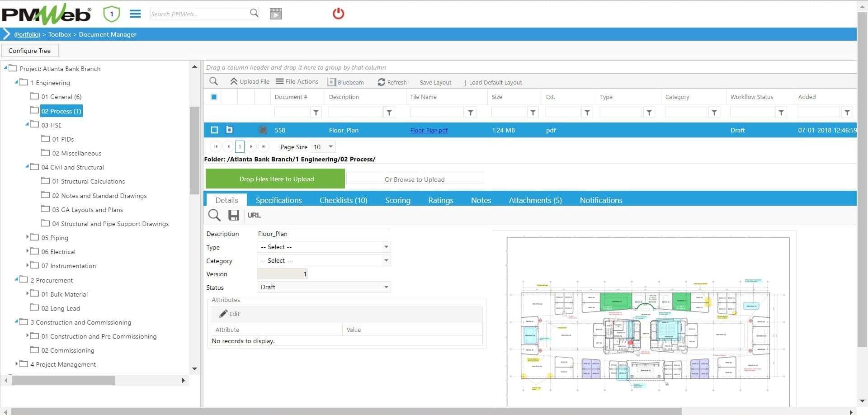The width and height of the screenshot is (868, 415).
Task: Open the hamburger main menu icon
Action: (135, 14)
